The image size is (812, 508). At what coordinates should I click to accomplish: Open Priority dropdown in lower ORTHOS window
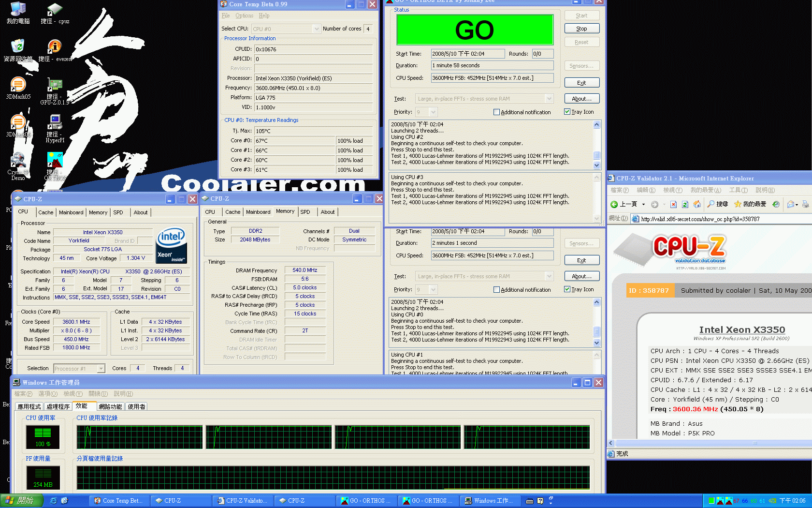click(433, 290)
